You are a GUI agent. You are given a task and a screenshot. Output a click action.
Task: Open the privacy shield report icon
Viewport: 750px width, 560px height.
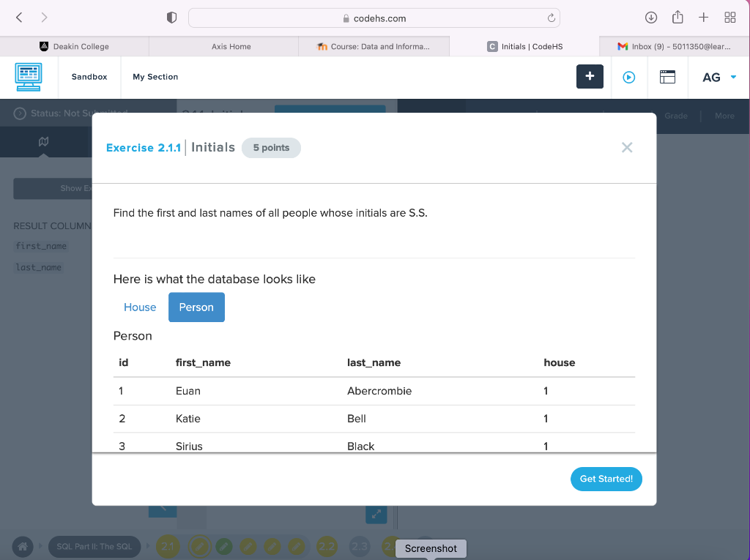171,18
